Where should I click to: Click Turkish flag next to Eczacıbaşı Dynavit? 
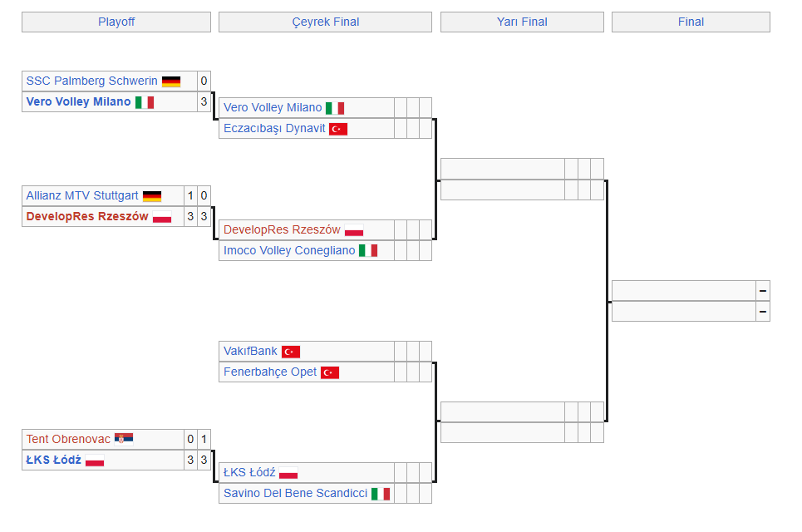coord(338,129)
